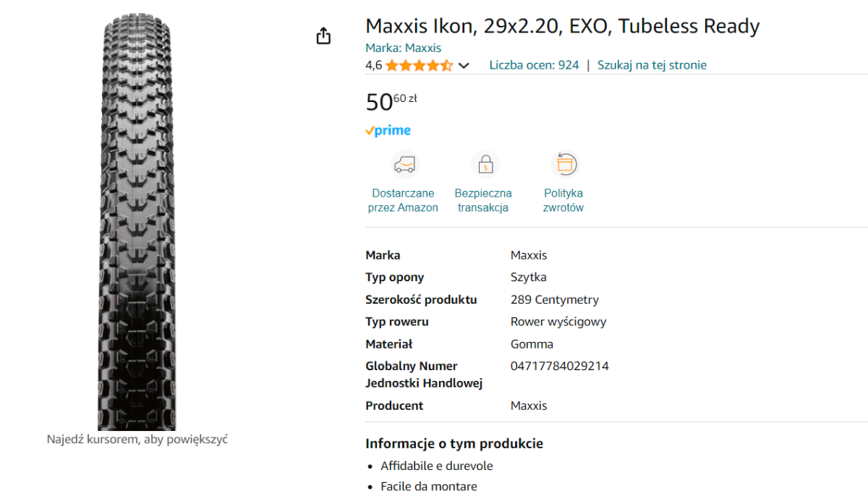Click the secure transaction padlock icon

(x=485, y=165)
